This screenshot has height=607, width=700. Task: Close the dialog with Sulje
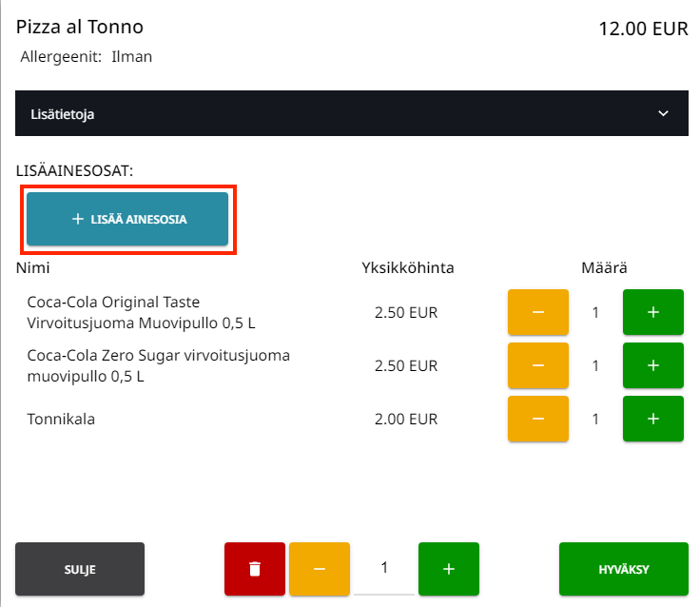pyautogui.click(x=80, y=569)
